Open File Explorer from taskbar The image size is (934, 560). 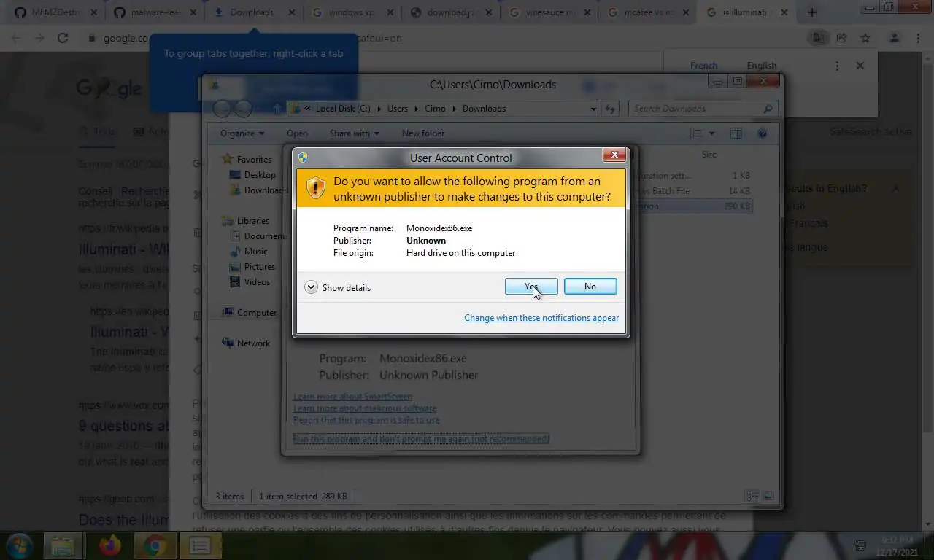click(x=63, y=545)
